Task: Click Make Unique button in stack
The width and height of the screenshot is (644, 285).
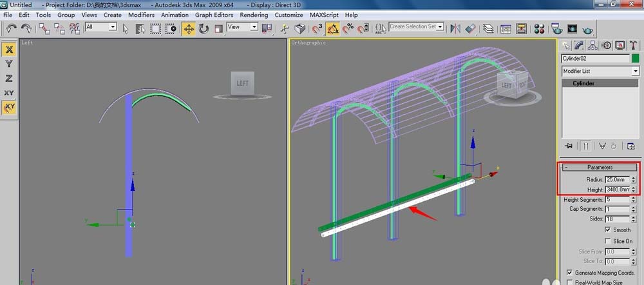Action: (x=602, y=146)
